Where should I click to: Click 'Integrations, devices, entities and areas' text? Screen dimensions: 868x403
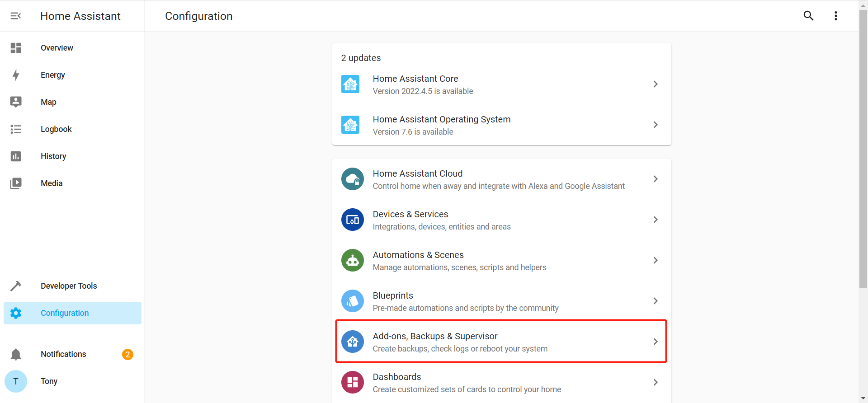pos(442,227)
